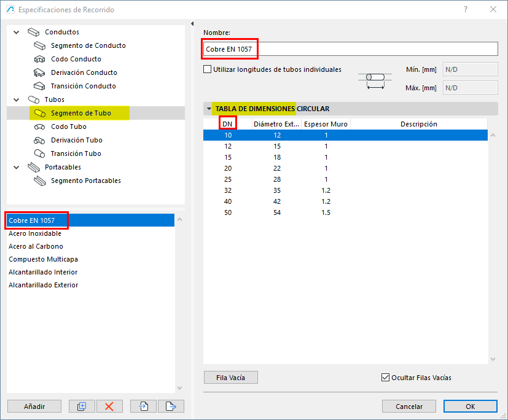Collapse the Tubos tree group
Image resolution: width=508 pixels, height=420 pixels.
click(16, 99)
